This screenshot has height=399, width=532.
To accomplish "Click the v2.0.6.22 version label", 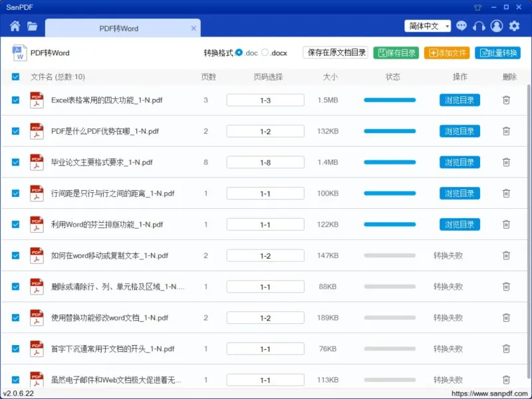I will (19, 394).
